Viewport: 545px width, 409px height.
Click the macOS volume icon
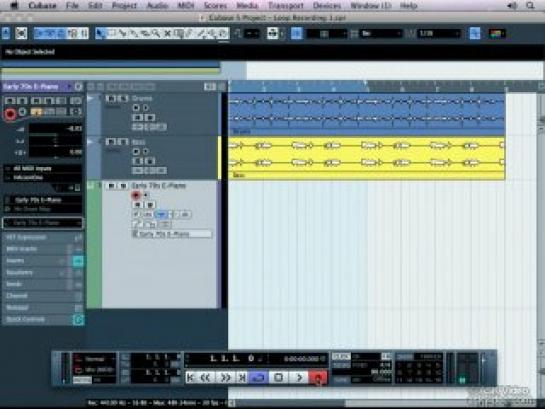point(511,6)
